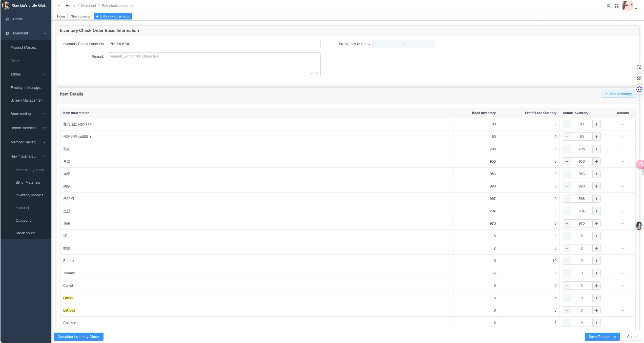Close the Stock count tab
Screen dimensions: 644x343
tap(89, 17)
